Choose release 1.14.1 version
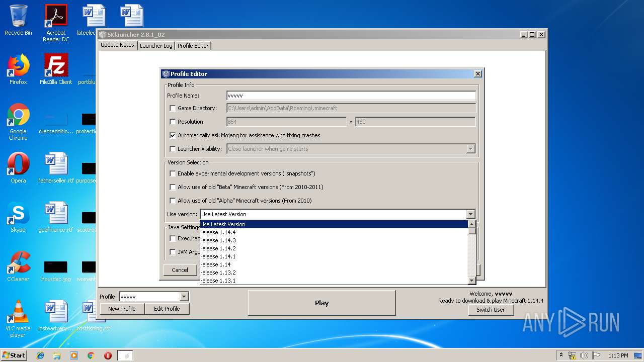The height and width of the screenshot is (362, 644). [x=334, y=256]
